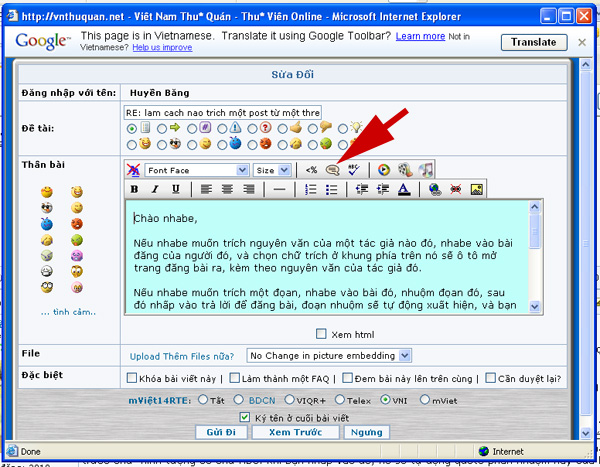Insert the blue-faced smiley from the left palette
The width and height of the screenshot is (600, 467).
[47, 224]
